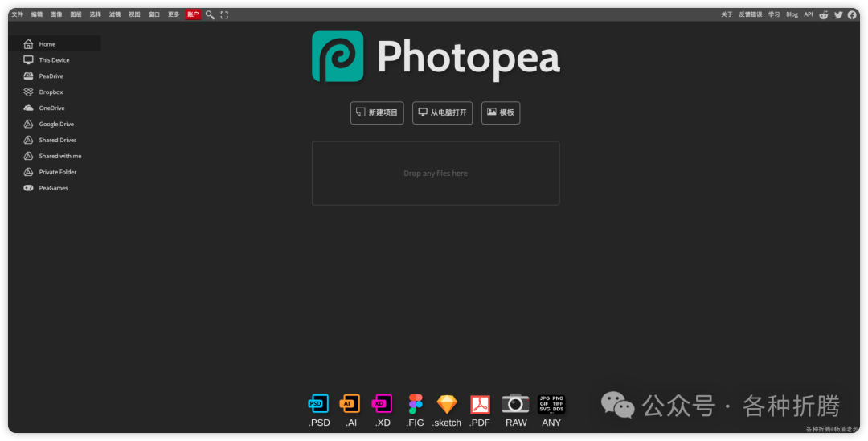Click the Photopea logo

(x=436, y=56)
